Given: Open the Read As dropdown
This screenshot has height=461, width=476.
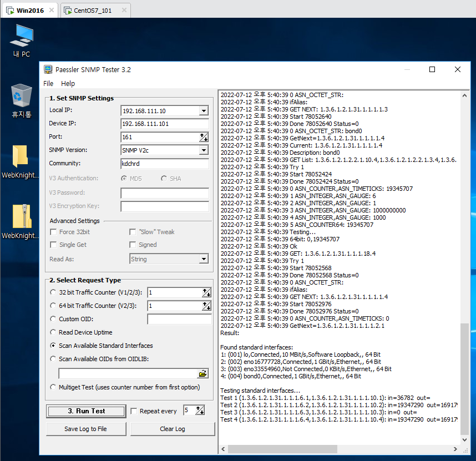Looking at the screenshot, I should [x=204, y=259].
